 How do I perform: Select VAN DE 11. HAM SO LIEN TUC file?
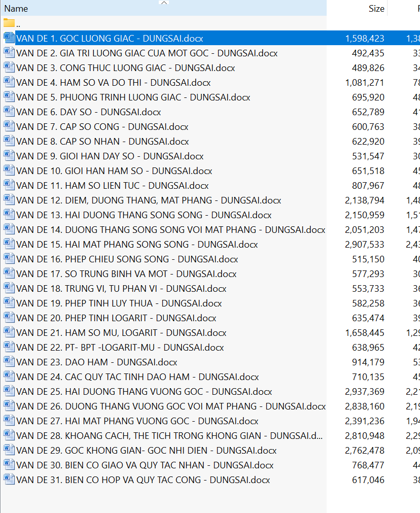[112, 186]
